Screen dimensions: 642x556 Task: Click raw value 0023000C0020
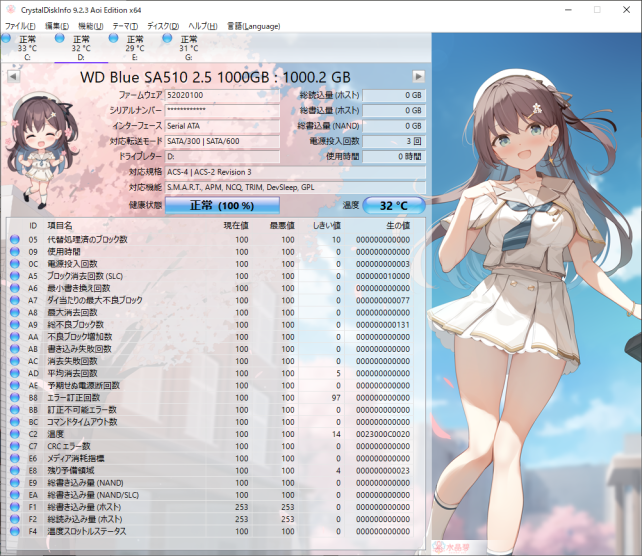pos(383,434)
